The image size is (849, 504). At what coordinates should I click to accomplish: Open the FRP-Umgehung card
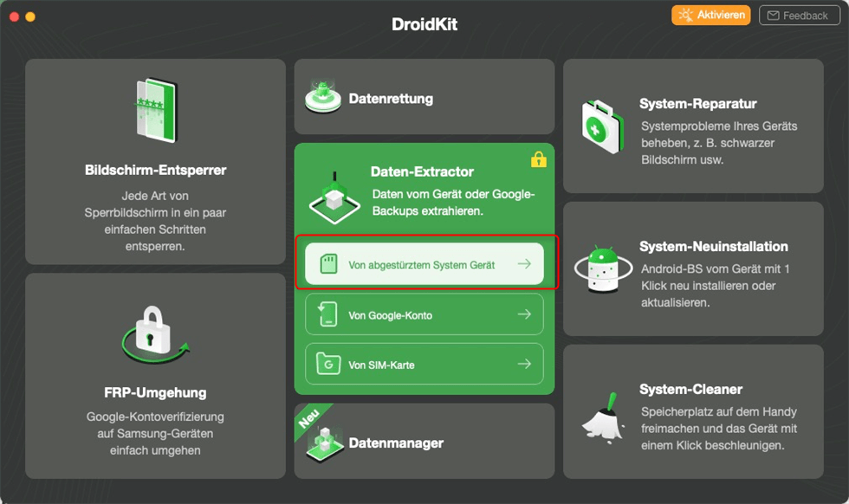click(155, 376)
